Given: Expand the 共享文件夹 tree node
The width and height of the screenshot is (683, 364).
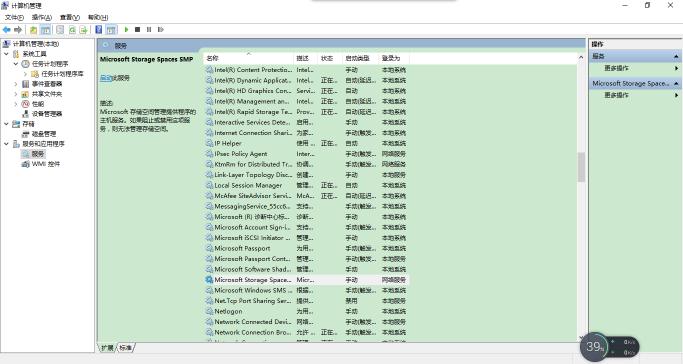Looking at the screenshot, I should [16, 94].
